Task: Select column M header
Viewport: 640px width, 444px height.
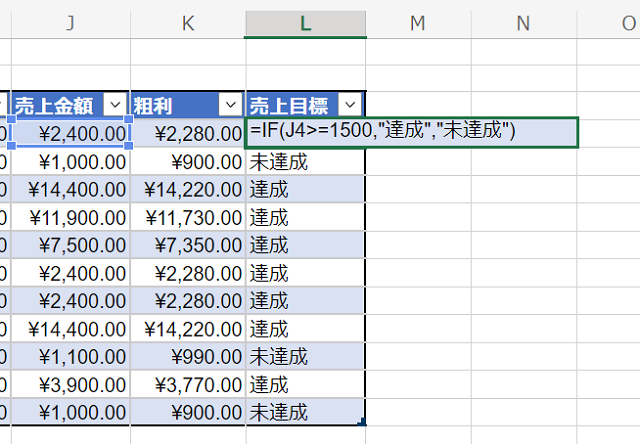Action: pos(418,22)
